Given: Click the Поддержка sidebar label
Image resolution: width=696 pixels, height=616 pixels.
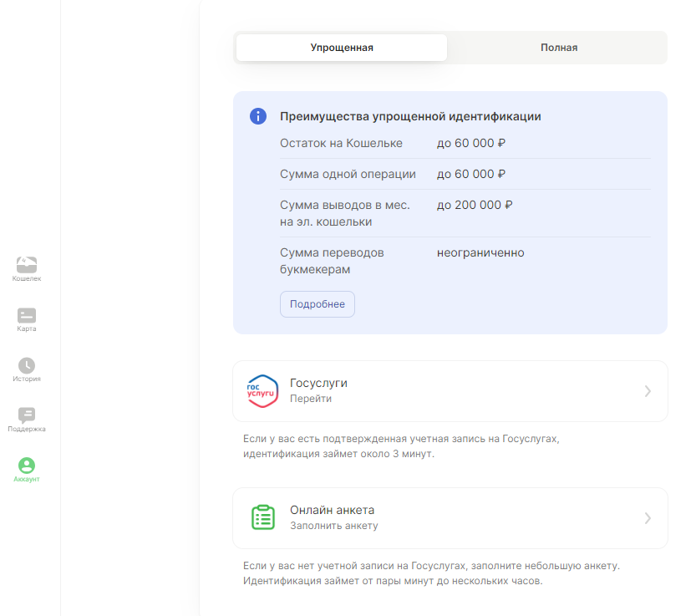Looking at the screenshot, I should (27, 429).
